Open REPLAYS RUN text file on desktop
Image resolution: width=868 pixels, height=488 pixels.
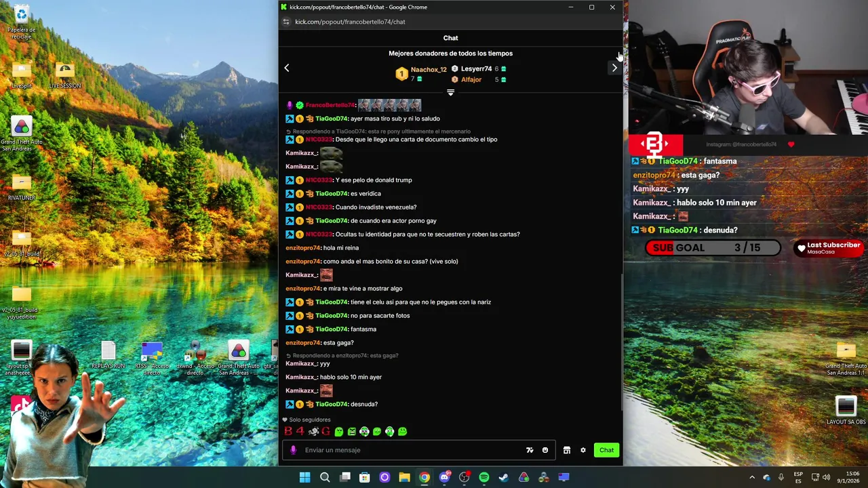point(108,355)
